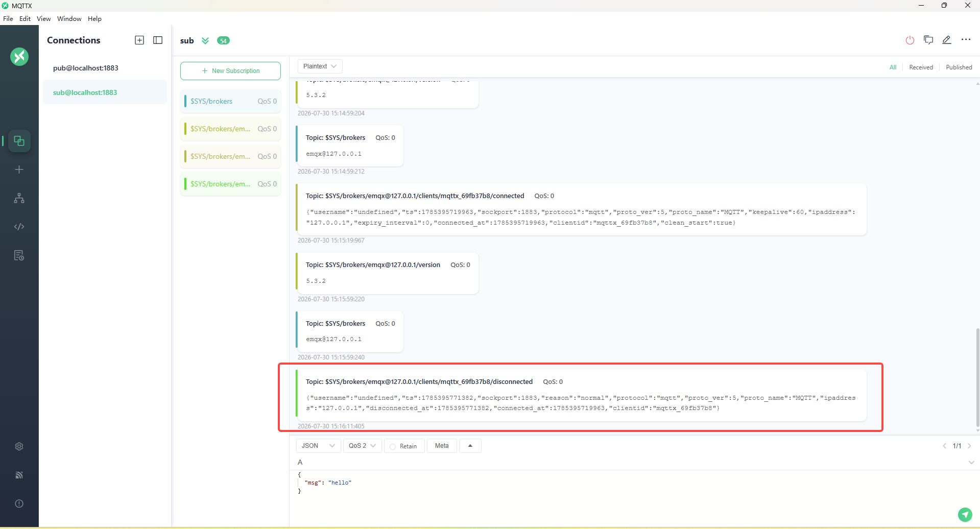
Task: Add new connection with plus-square icon
Action: click(x=139, y=40)
